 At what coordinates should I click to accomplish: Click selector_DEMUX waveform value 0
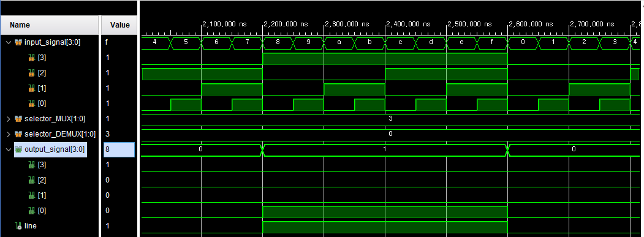click(x=390, y=134)
